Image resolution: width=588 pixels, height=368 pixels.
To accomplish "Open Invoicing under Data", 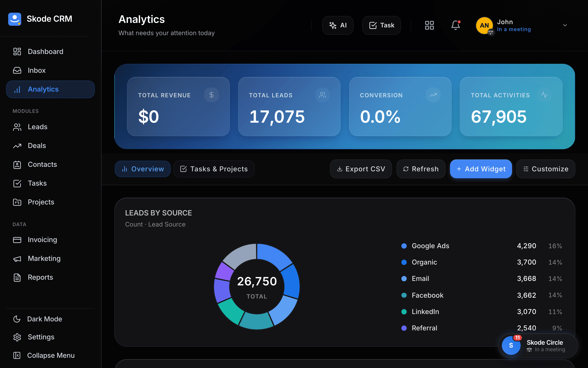I will click(x=50, y=240).
